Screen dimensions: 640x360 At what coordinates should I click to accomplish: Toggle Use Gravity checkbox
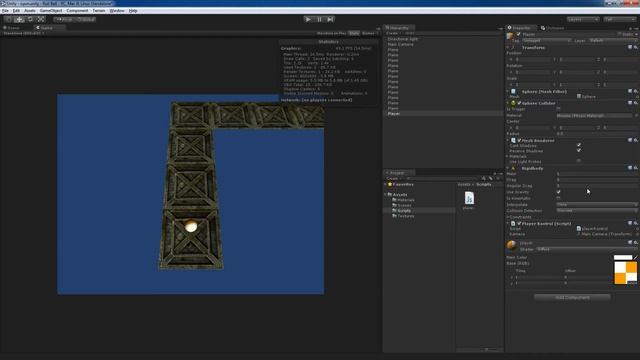(x=558, y=192)
